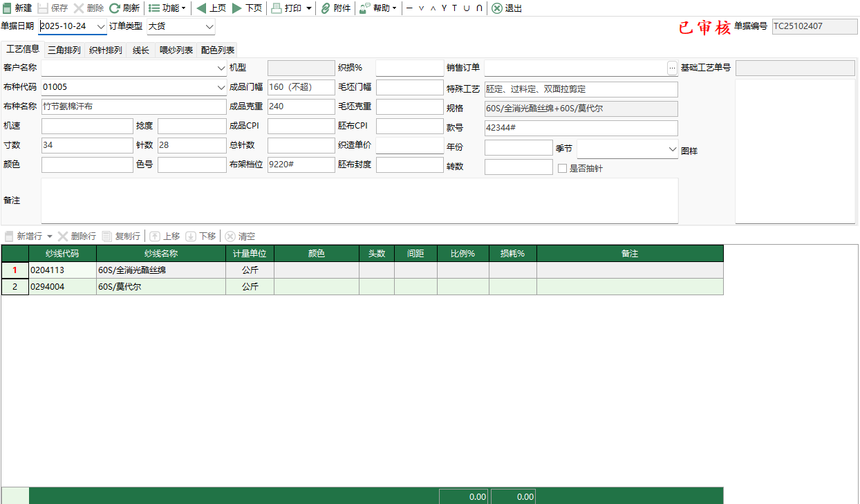Image resolution: width=860 pixels, height=504 pixels.
Task: Go to next page with 下页 arrow
Action: click(x=237, y=8)
